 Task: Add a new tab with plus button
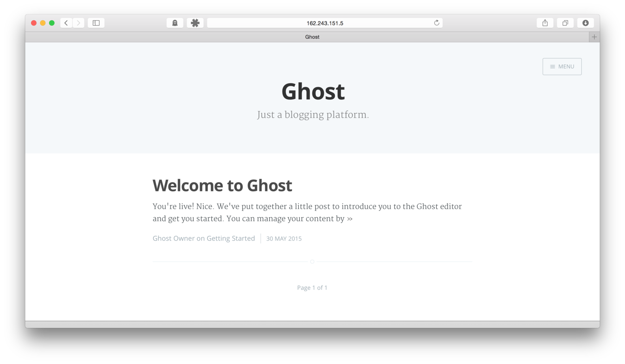[x=594, y=37]
